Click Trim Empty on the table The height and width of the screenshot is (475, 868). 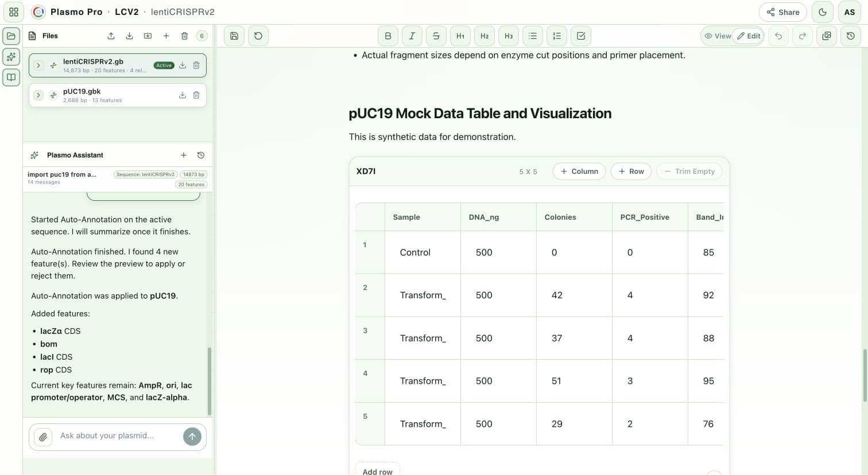(x=689, y=171)
